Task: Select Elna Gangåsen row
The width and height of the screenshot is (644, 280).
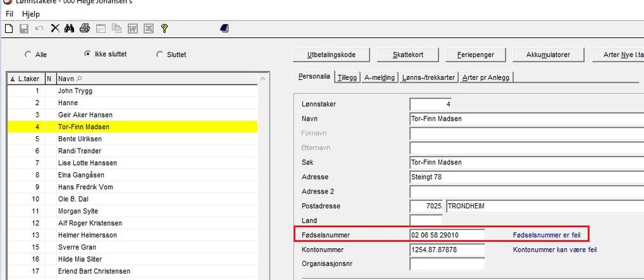Action: (x=132, y=175)
